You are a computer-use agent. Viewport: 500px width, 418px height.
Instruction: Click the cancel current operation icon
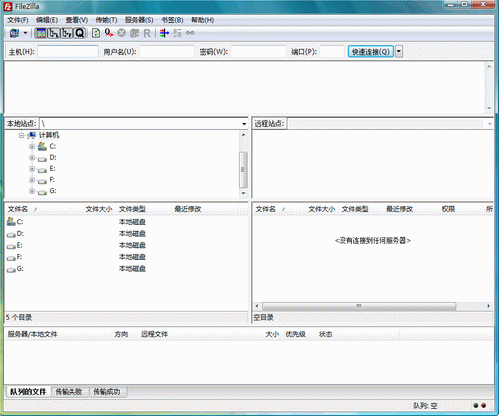[122, 33]
